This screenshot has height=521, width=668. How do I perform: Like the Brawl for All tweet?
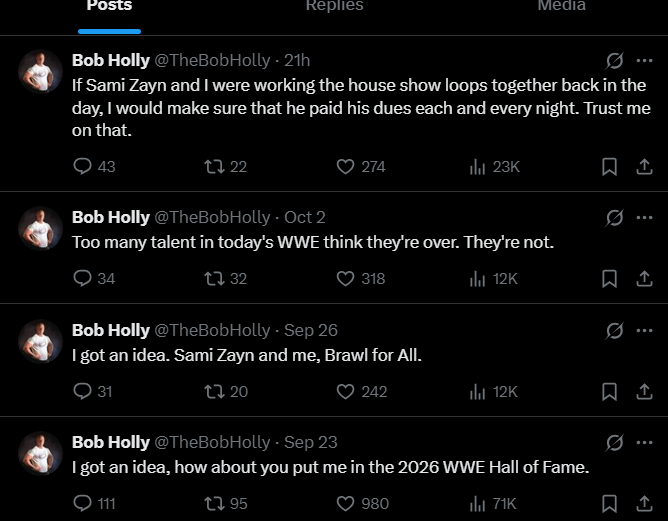(345, 392)
